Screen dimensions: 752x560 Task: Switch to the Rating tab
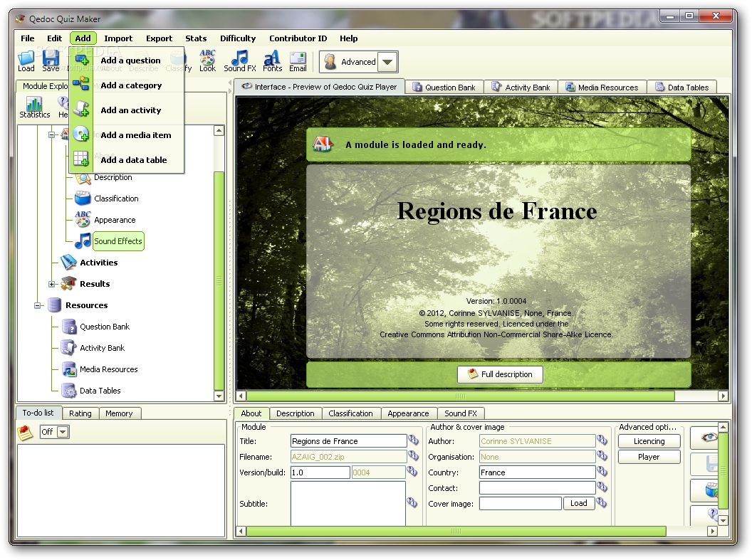tap(80, 413)
